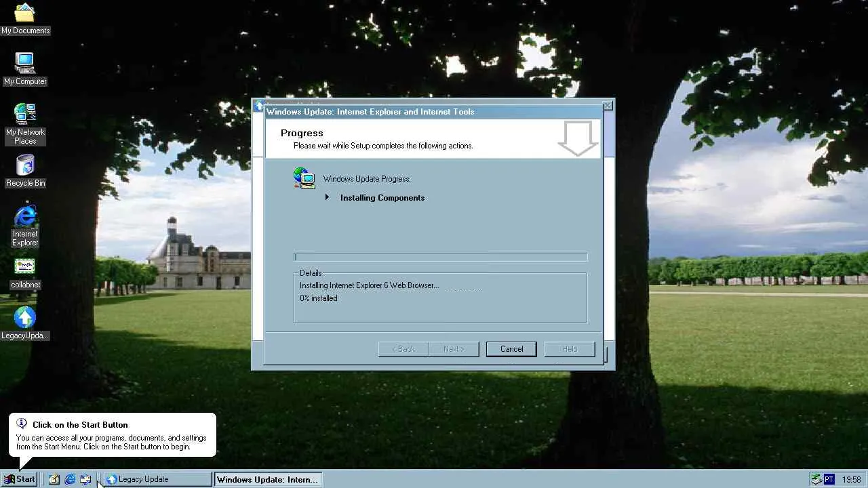Screen dimensions: 868x488
Task: Click the Windows Update globe and computer icon
Action: coord(304,178)
